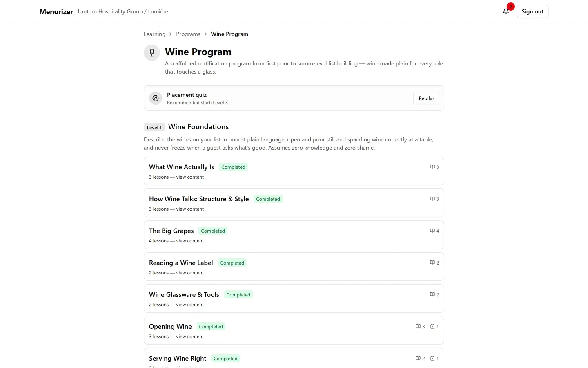
Task: Click lesson count icon for What Wine Actually Is
Action: click(x=432, y=167)
